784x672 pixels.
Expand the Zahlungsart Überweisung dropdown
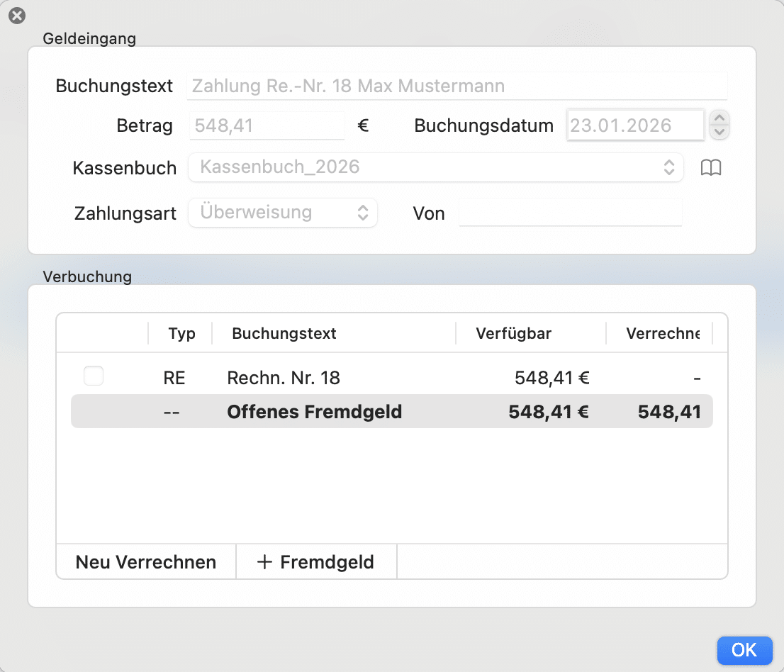pos(283,213)
